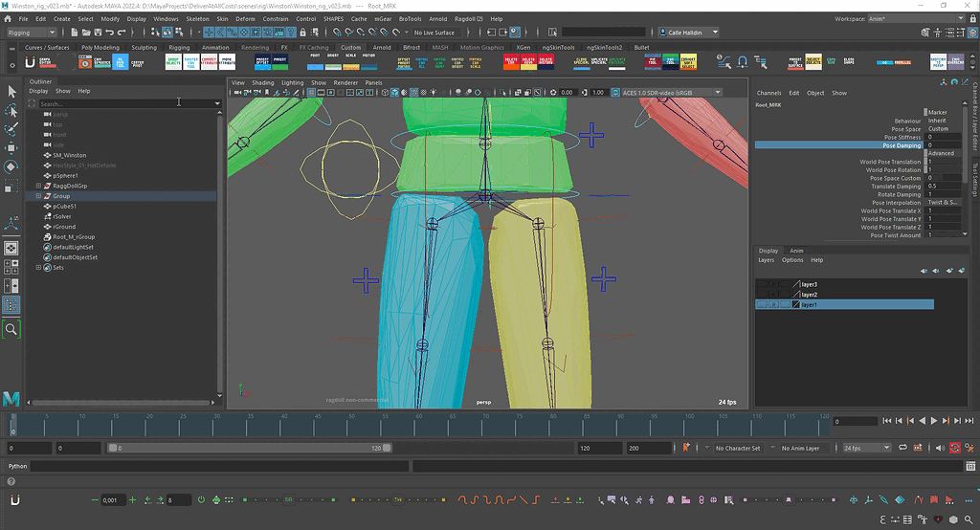
Task: Open the Calle Halldin account dropdown
Action: click(689, 33)
